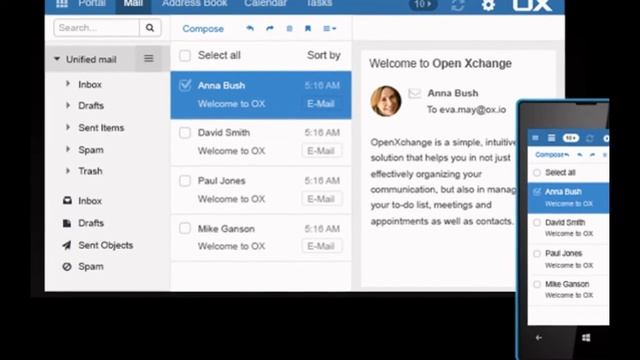This screenshot has height=360, width=640.
Task: Expand the Trash folder
Action: pyautogui.click(x=68, y=171)
